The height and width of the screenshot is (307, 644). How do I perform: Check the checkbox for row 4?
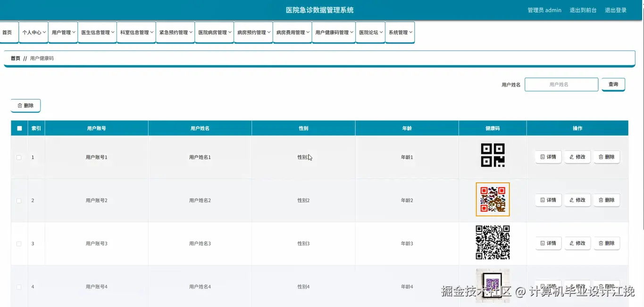[x=19, y=287]
